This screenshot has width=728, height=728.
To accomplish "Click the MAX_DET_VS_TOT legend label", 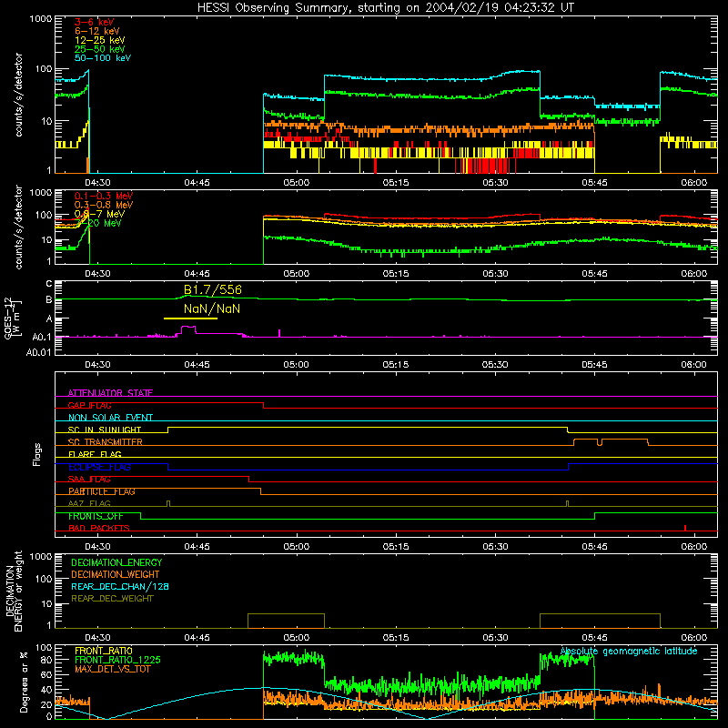I will pos(113,669).
